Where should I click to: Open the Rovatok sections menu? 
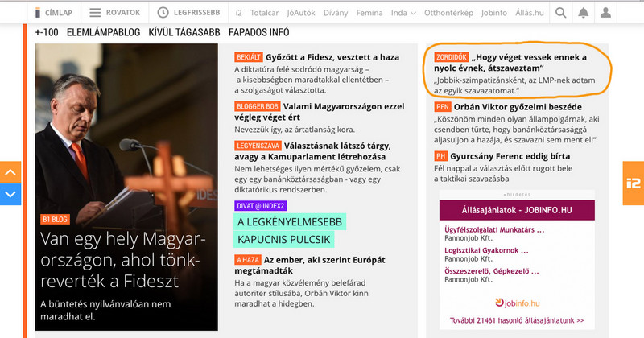(115, 13)
